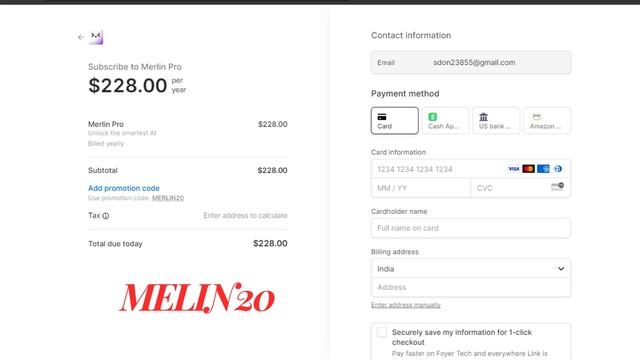The height and width of the screenshot is (360, 640).
Task: Click the Mastercard icon
Action: click(x=528, y=169)
